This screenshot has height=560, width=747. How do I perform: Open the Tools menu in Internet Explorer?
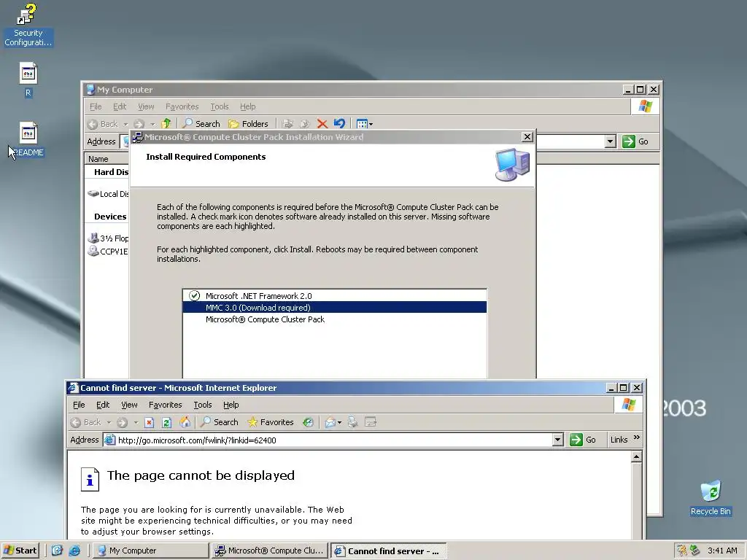pyautogui.click(x=203, y=405)
